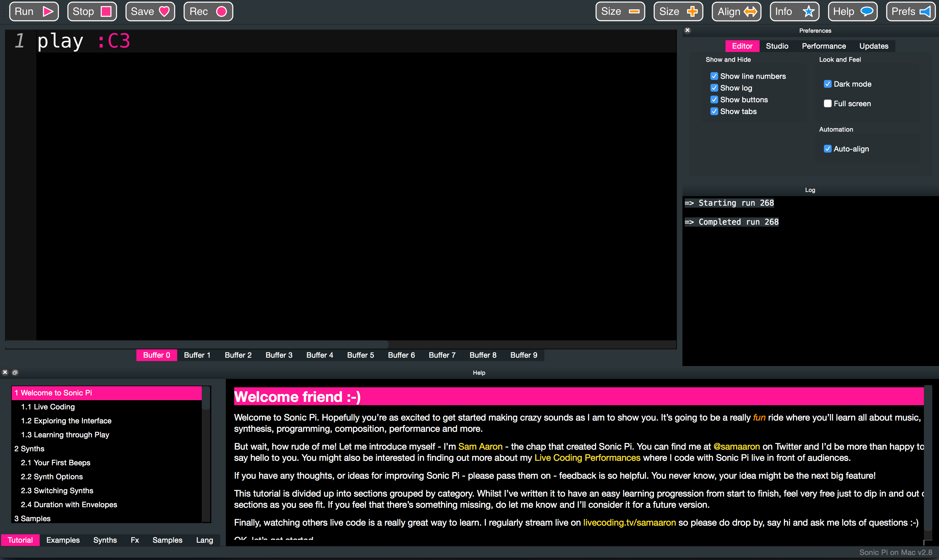Open the Samples help tab
This screenshot has width=939, height=560.
167,540
